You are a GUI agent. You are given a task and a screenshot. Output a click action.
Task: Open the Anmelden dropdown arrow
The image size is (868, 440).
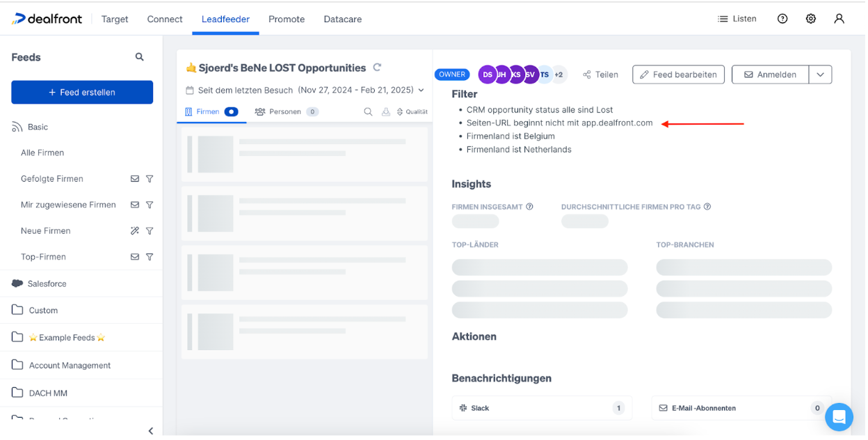[x=821, y=74]
